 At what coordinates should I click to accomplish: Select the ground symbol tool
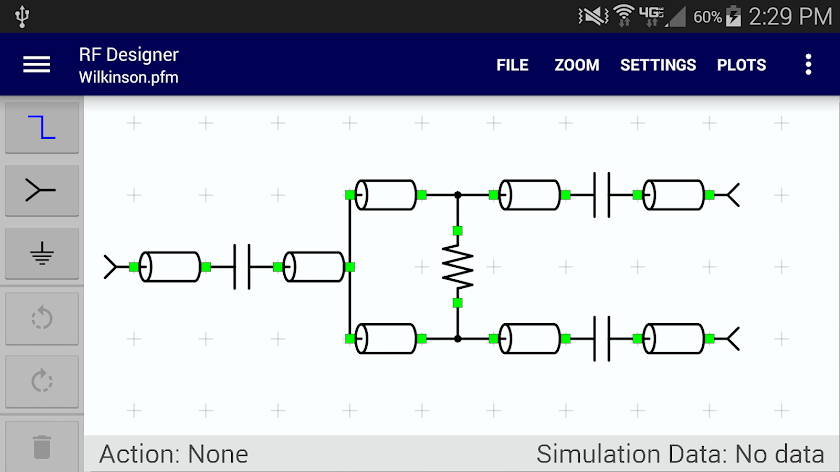[42, 253]
